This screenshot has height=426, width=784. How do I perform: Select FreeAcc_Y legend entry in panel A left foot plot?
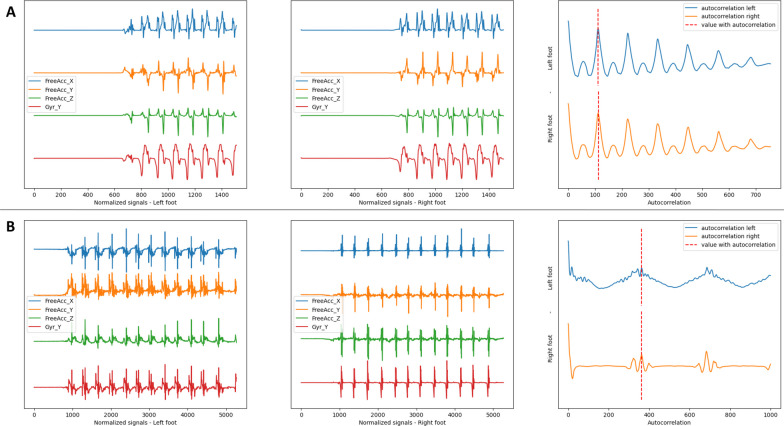click(52, 90)
